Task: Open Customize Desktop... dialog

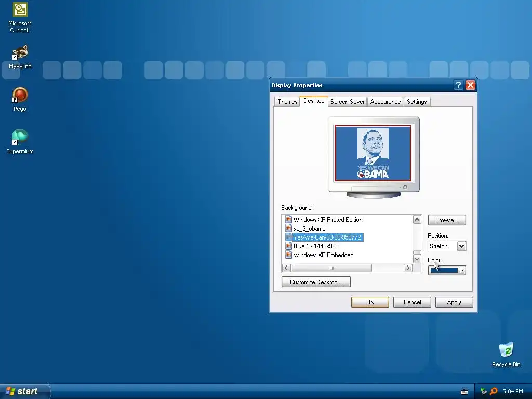Action: (x=316, y=282)
